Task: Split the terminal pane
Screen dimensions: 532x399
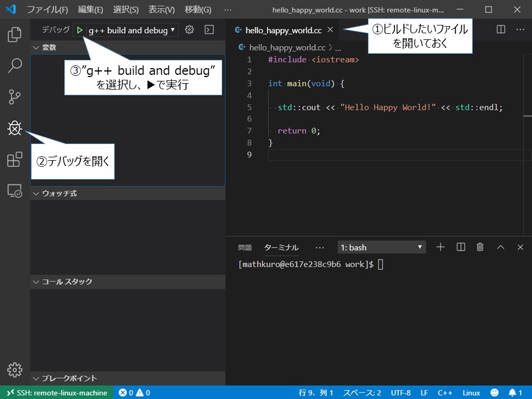Action: [x=461, y=247]
